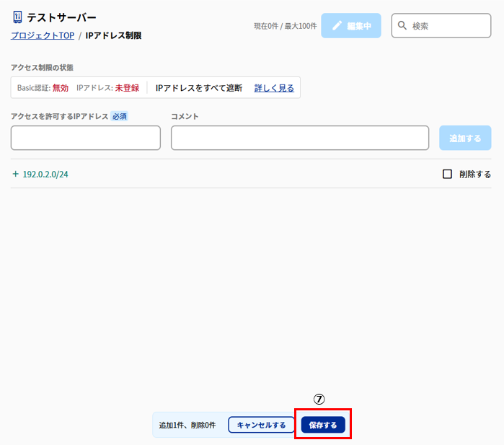The width and height of the screenshot is (504, 445).
Task: Open the プロジェクトTOP breadcrumb link
Action: (x=42, y=35)
